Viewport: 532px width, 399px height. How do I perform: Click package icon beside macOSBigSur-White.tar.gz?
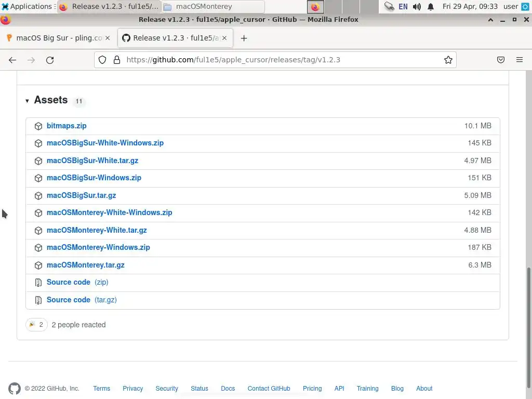coord(38,161)
